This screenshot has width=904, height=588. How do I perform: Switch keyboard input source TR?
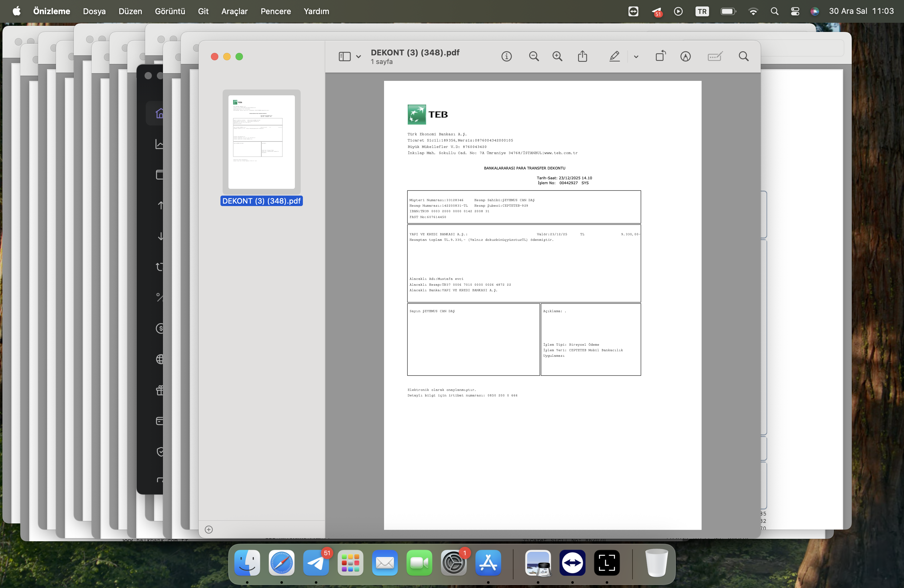tap(702, 11)
